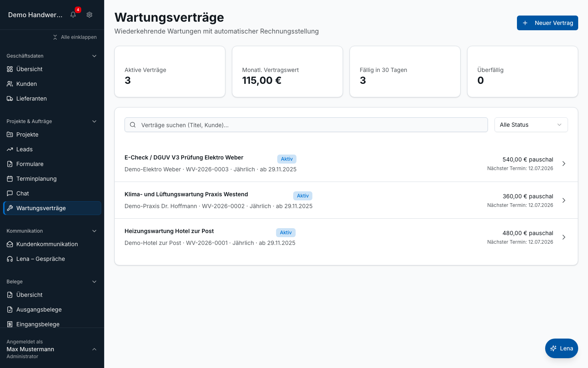
Task: Navigate to Projekte
Action: (x=52, y=135)
